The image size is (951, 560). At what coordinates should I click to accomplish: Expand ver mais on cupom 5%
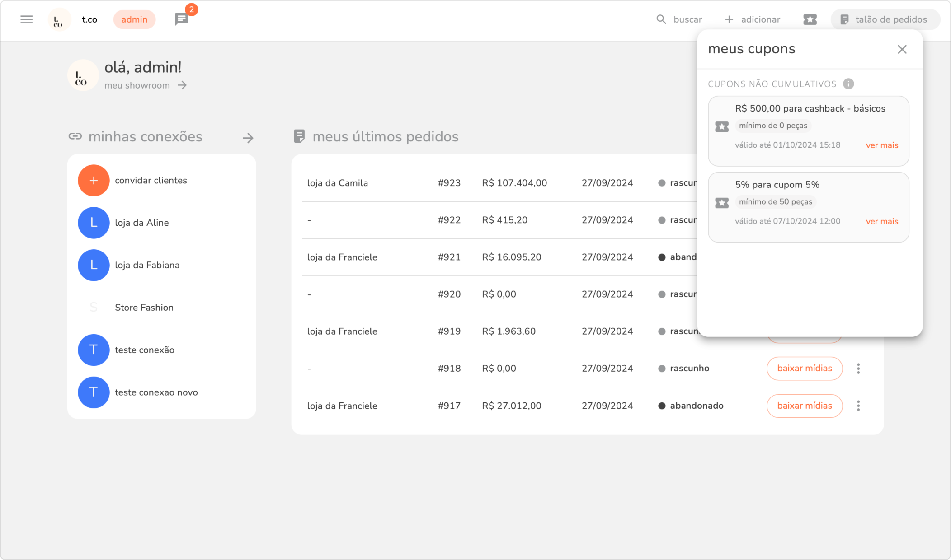[881, 221]
